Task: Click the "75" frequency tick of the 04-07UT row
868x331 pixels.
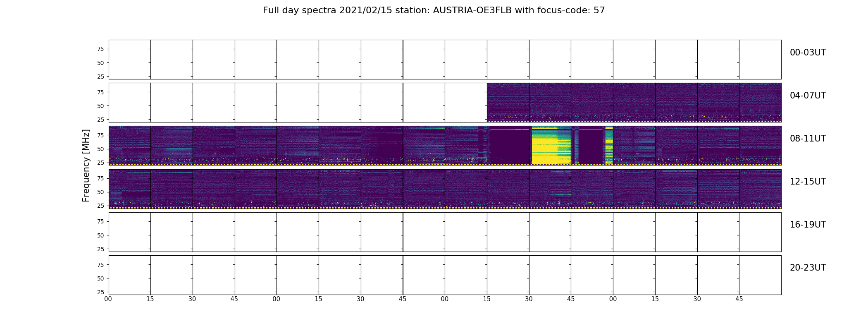Action: pos(100,92)
